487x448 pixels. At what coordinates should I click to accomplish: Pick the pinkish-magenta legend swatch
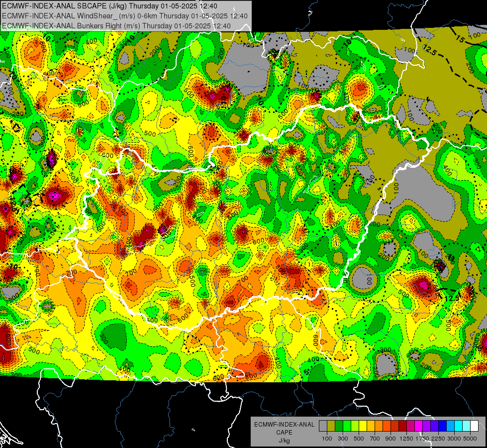(411, 426)
